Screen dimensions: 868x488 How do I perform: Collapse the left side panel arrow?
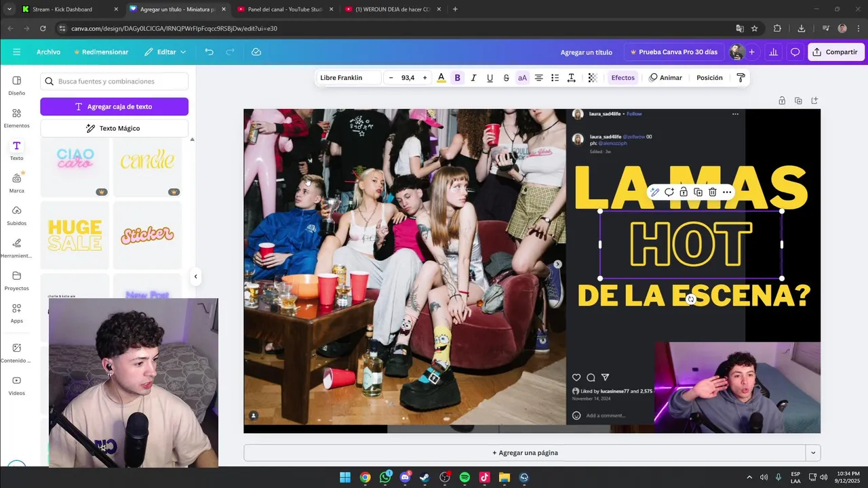(x=195, y=277)
